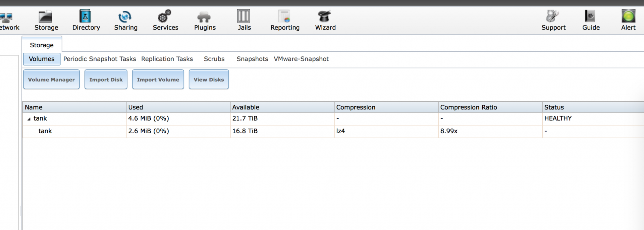
Task: Open the VMware-Snapshot tab
Action: [301, 59]
